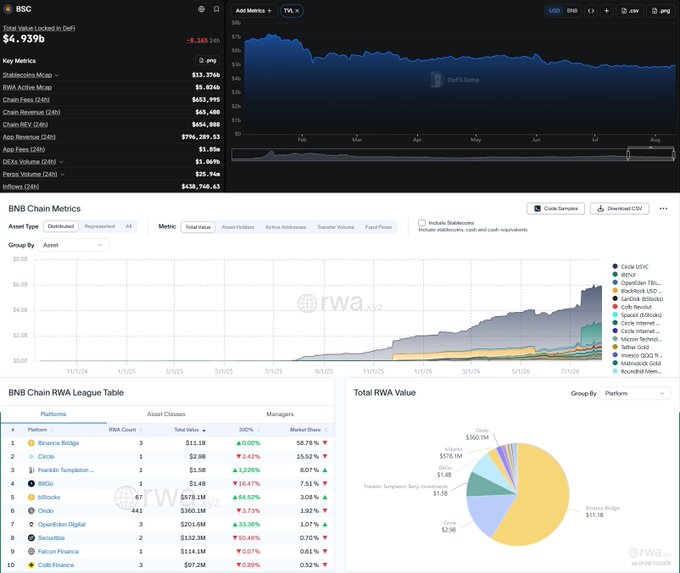Open the RWA Active Mcap metric
Viewport: 680px width, 573px height.
tap(27, 87)
